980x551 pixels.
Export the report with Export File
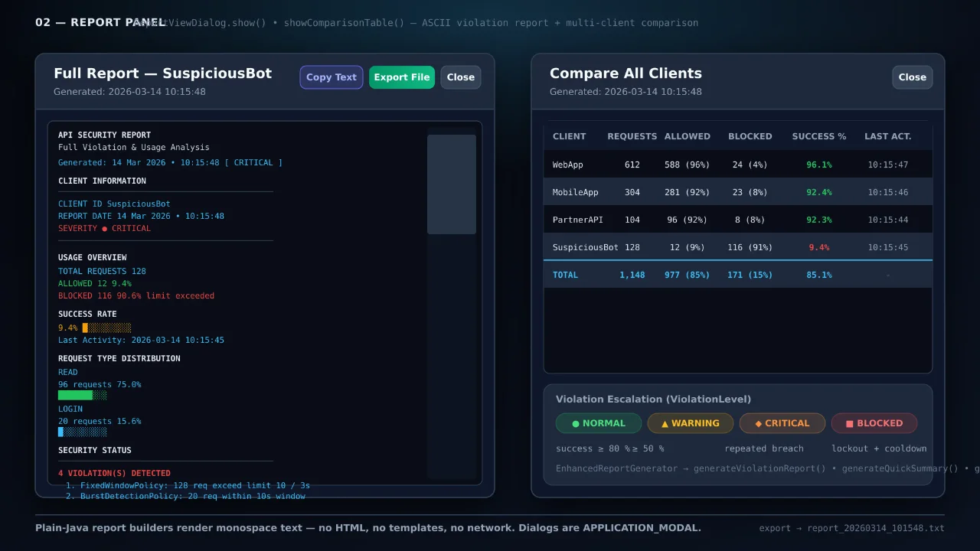pyautogui.click(x=402, y=77)
